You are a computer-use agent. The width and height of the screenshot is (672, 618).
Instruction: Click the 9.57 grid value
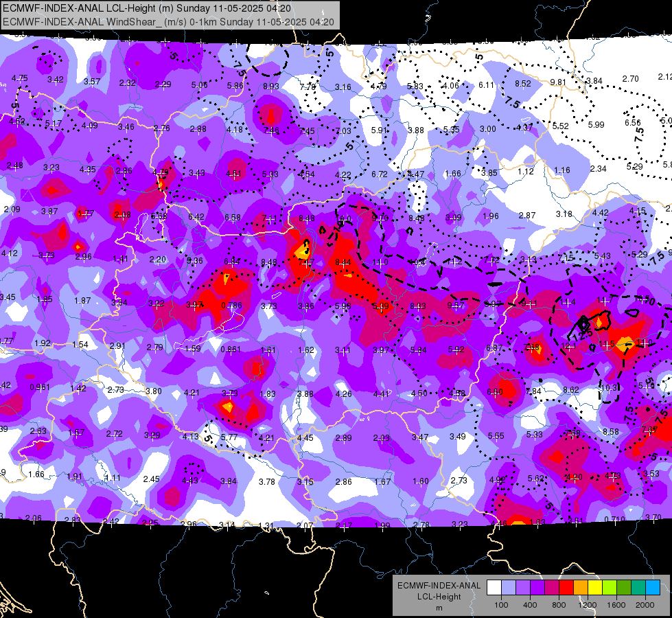(x=456, y=305)
